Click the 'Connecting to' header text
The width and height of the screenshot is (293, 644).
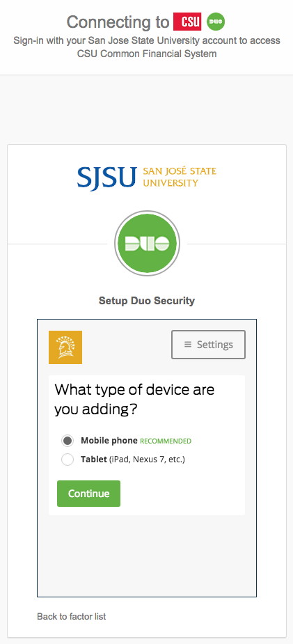118,22
